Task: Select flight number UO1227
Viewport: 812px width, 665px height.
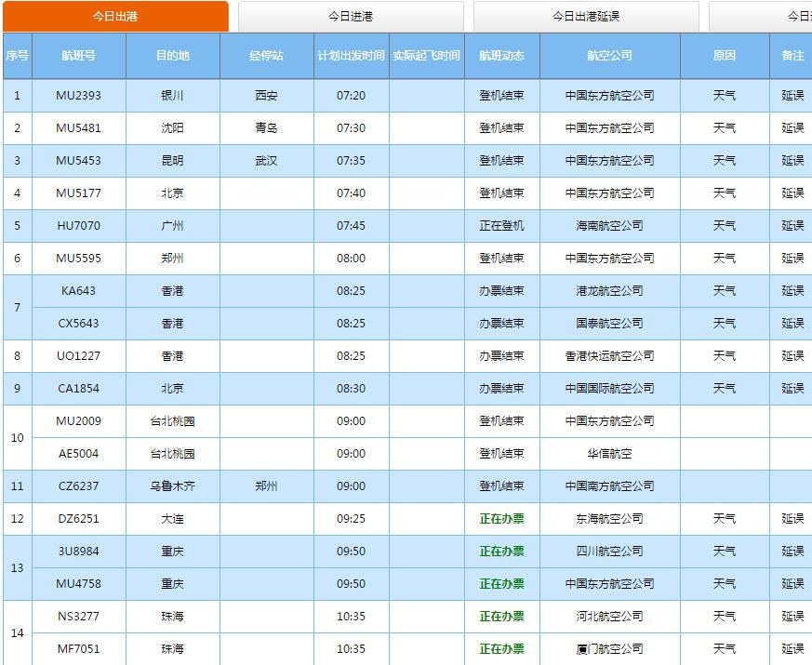Action: click(x=79, y=356)
